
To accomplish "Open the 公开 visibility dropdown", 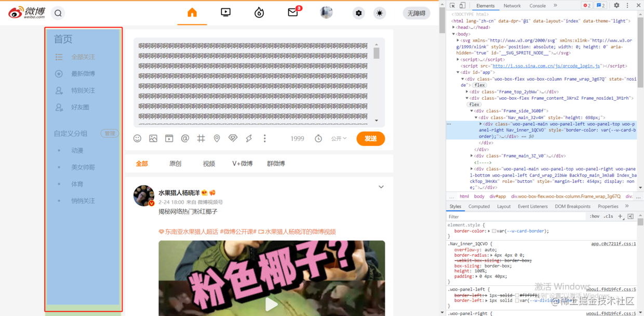I will click(339, 138).
